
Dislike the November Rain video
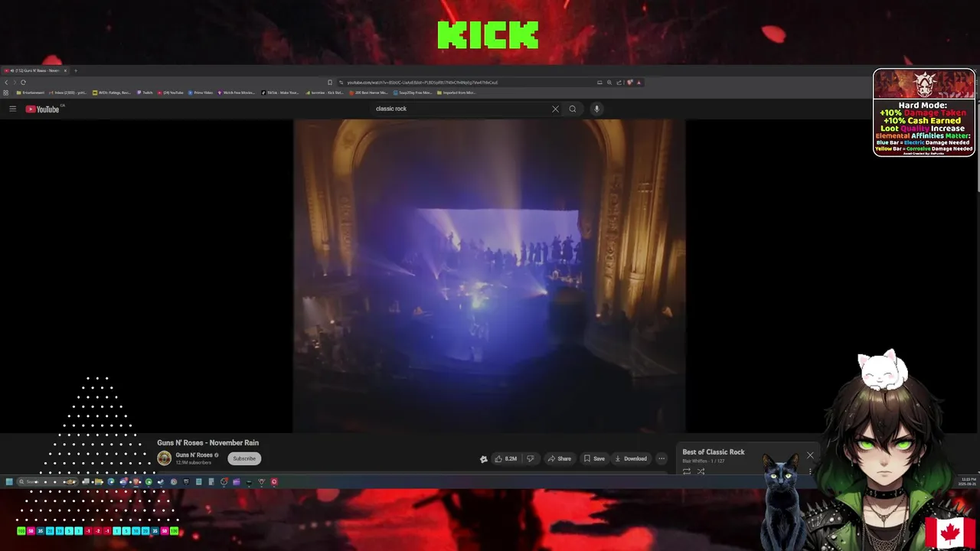(530, 458)
